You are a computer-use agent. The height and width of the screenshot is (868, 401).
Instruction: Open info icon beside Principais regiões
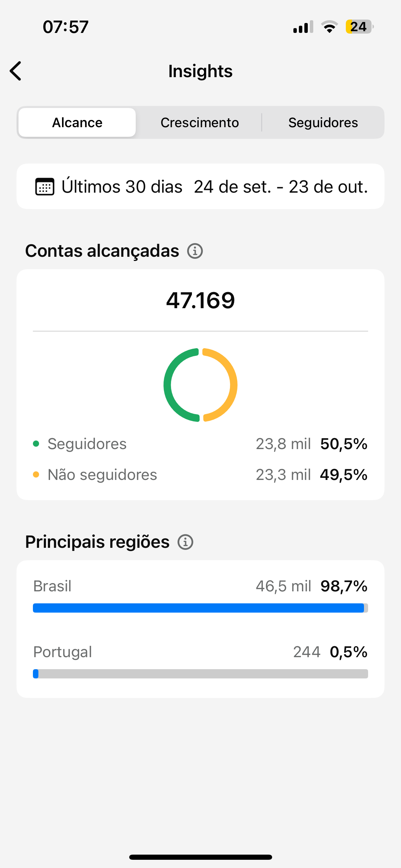(x=185, y=542)
